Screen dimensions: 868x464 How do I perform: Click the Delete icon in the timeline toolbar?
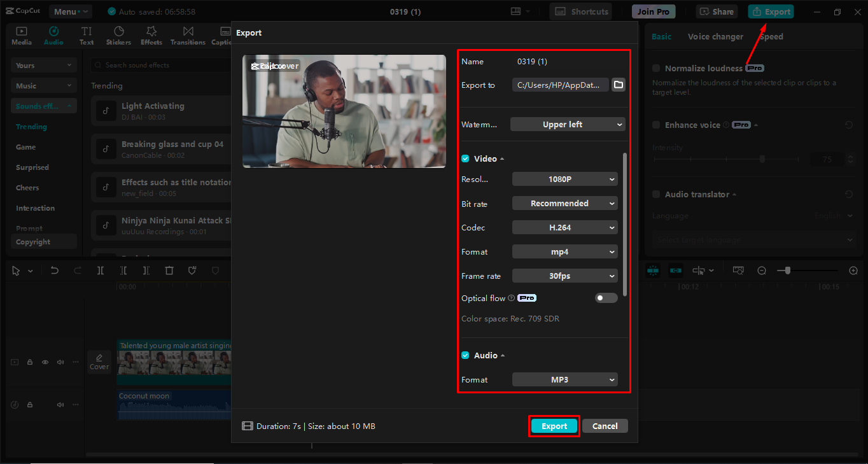(x=169, y=270)
